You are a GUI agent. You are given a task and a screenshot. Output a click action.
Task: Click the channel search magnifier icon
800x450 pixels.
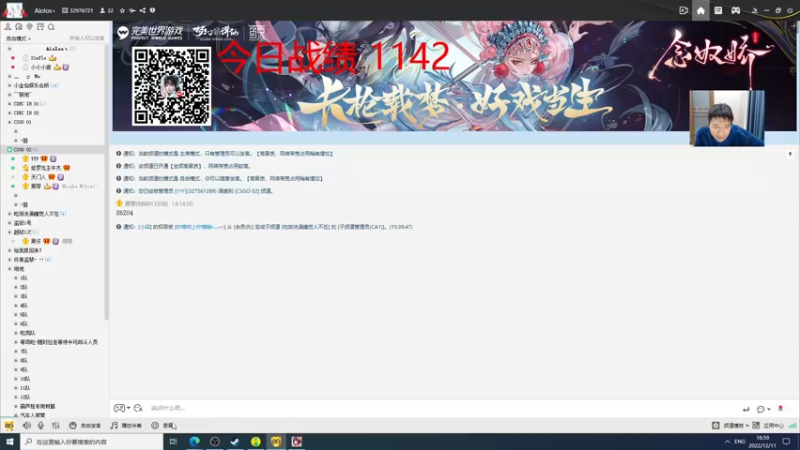tap(51, 27)
